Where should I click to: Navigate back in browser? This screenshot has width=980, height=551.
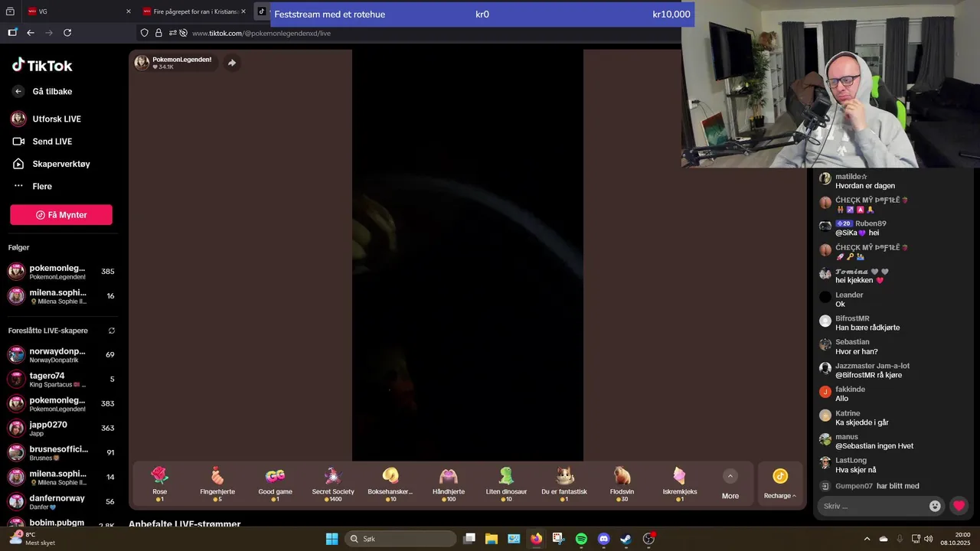[x=31, y=33]
